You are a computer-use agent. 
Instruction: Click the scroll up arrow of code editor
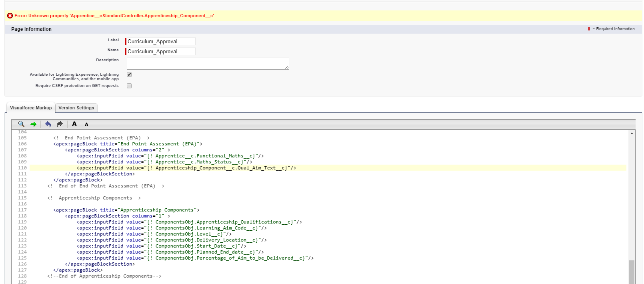click(x=632, y=133)
